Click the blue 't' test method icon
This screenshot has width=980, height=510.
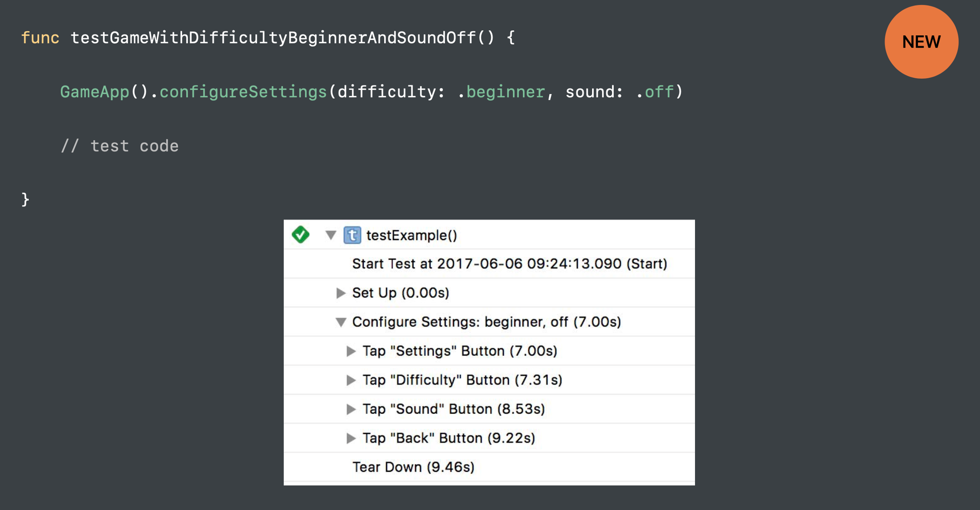pyautogui.click(x=352, y=235)
